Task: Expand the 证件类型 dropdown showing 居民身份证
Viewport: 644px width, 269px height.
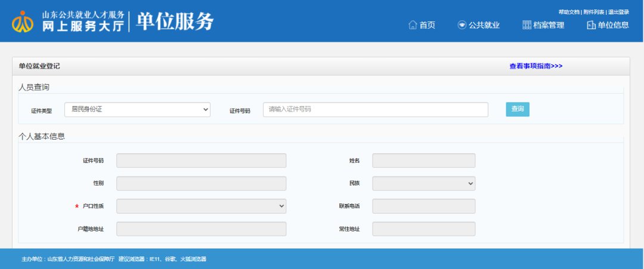Action: click(x=137, y=110)
